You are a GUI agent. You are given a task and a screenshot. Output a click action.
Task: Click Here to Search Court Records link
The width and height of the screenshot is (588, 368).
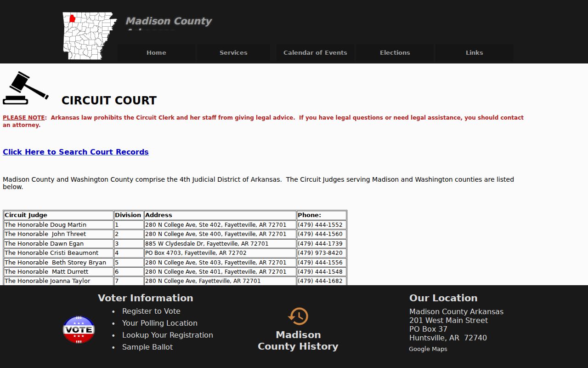[76, 152]
